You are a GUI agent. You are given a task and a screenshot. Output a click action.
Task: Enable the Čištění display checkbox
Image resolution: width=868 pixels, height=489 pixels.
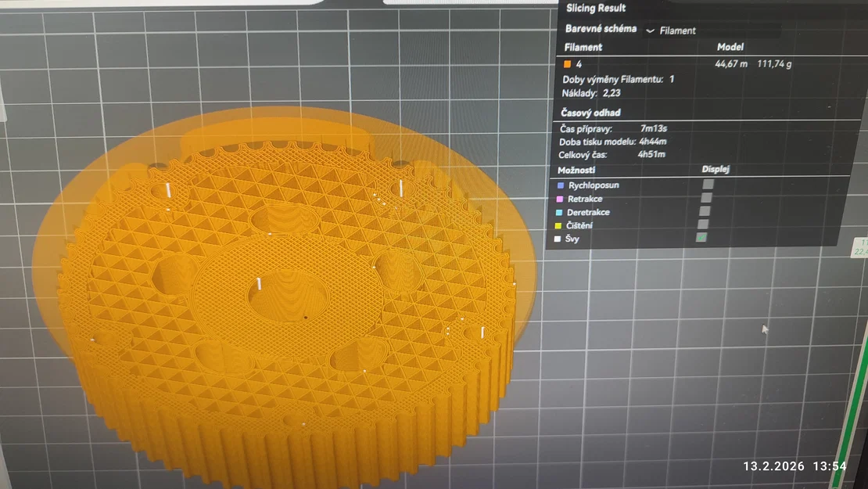point(703,225)
